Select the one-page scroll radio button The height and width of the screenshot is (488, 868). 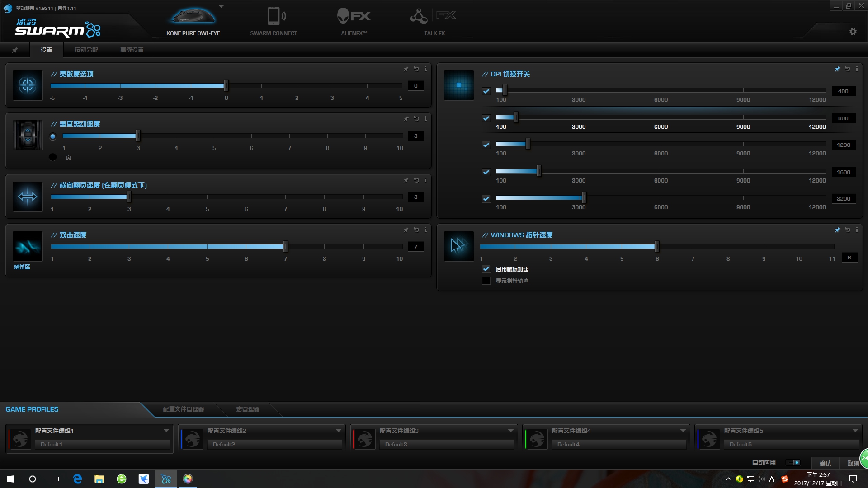53,157
